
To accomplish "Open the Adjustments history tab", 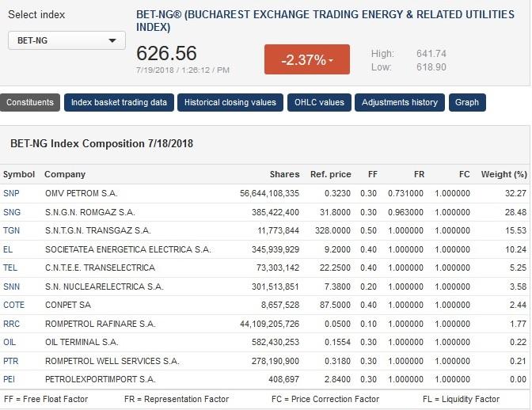I will 400,102.
